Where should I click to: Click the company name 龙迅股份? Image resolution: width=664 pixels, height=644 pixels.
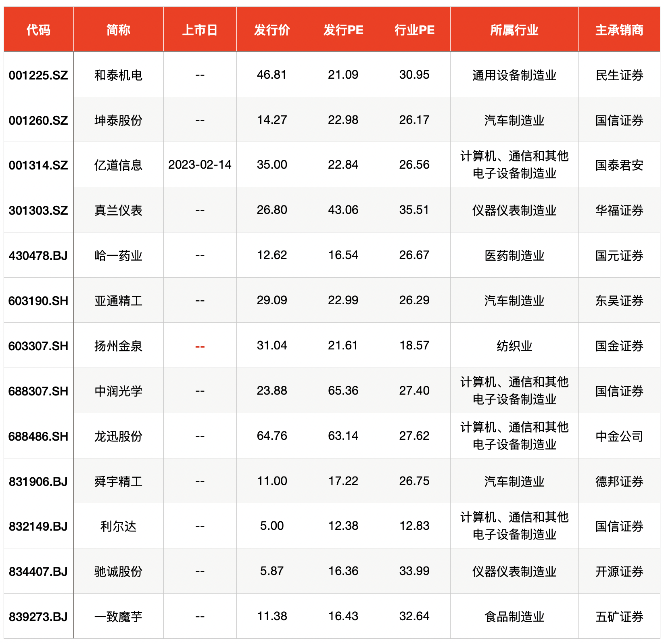pyautogui.click(x=118, y=436)
